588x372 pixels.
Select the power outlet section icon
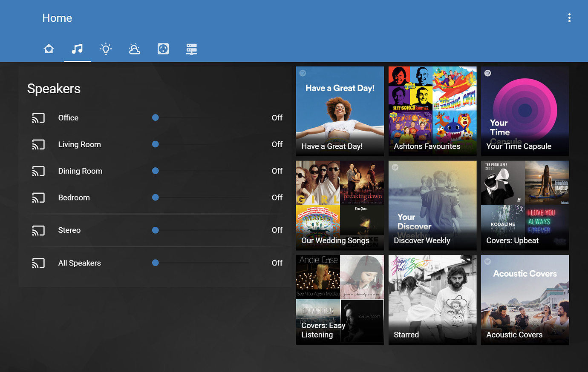(163, 49)
